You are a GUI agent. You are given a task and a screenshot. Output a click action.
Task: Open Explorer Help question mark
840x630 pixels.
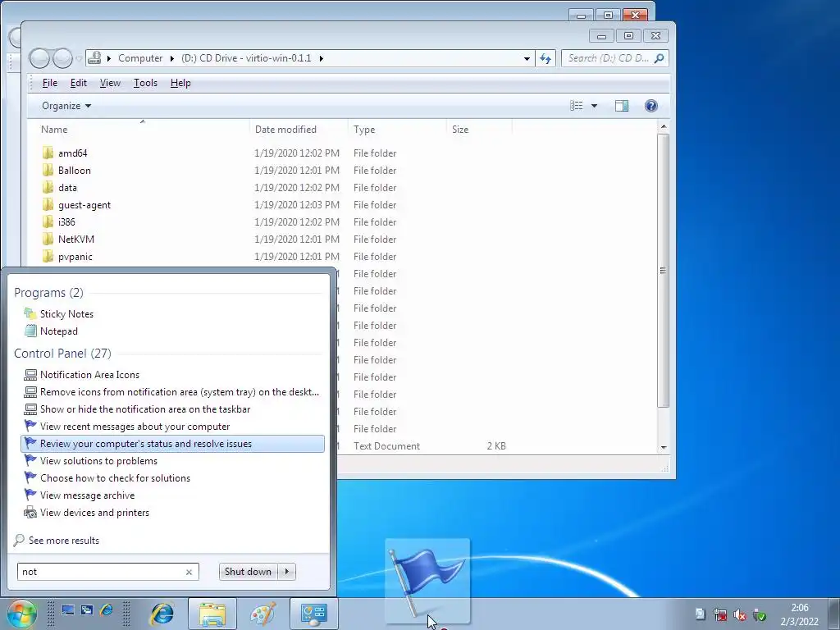(x=651, y=106)
